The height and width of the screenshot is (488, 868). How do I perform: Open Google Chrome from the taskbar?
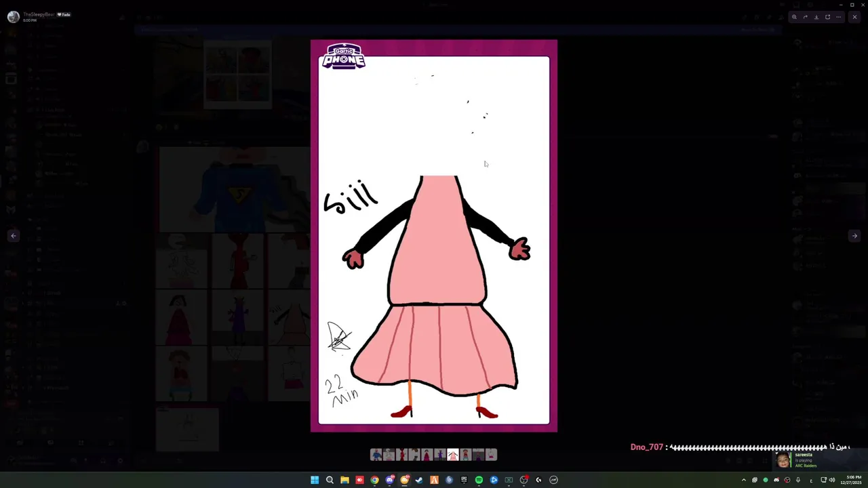click(x=374, y=480)
